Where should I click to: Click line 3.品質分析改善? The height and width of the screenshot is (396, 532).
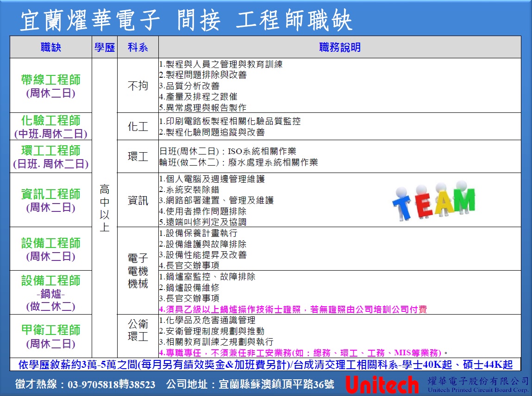pos(189,86)
